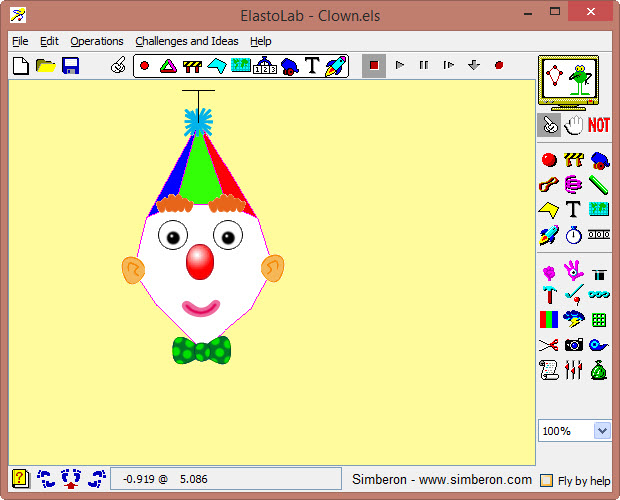Pick the magenta spring coil tool

(573, 185)
